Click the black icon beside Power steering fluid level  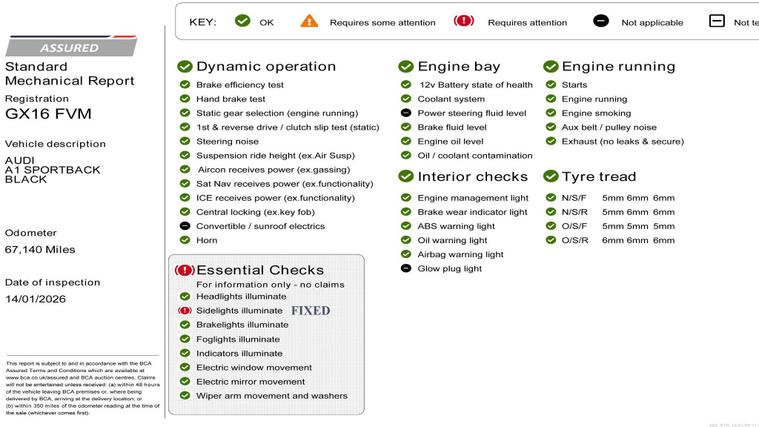pyautogui.click(x=406, y=114)
